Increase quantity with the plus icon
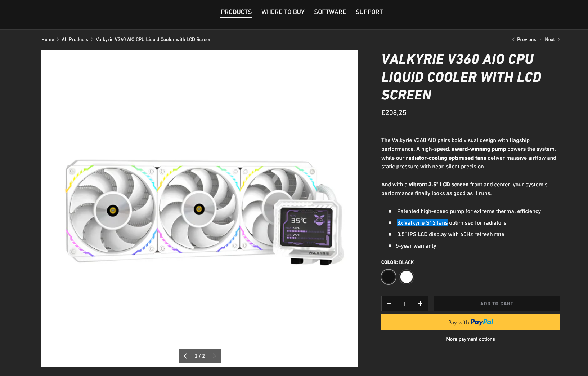Viewport: 588px width, 376px height. pos(420,304)
